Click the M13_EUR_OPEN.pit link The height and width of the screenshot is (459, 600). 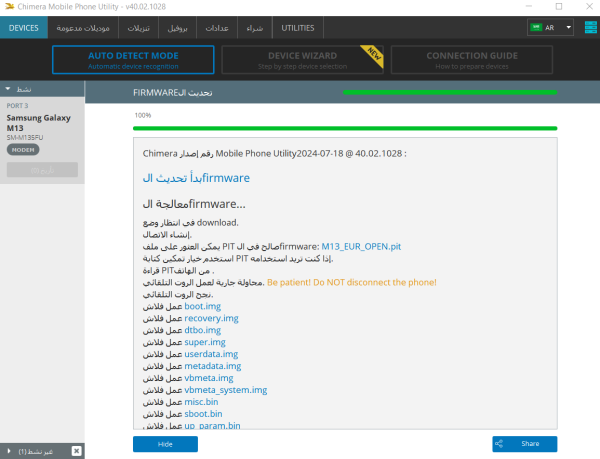point(361,247)
